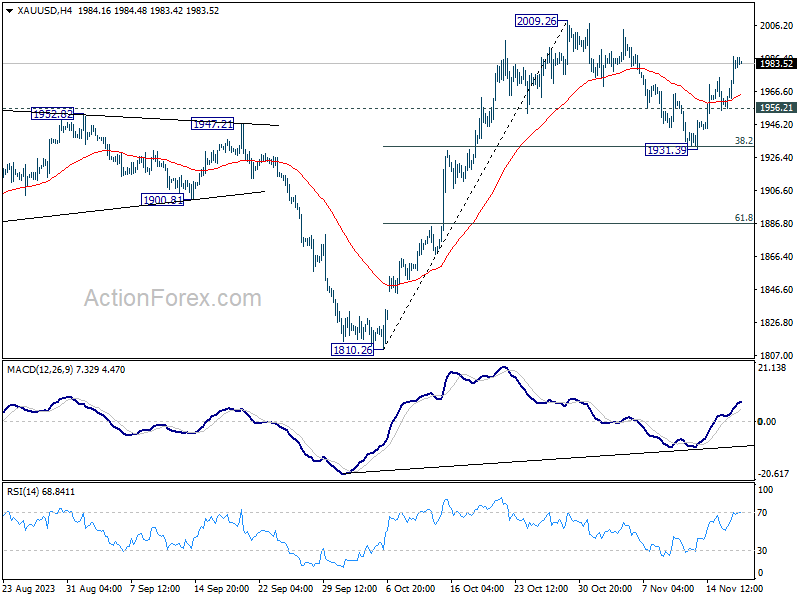
Task: Click the 21.138 MACD scale value
Action: [772, 368]
